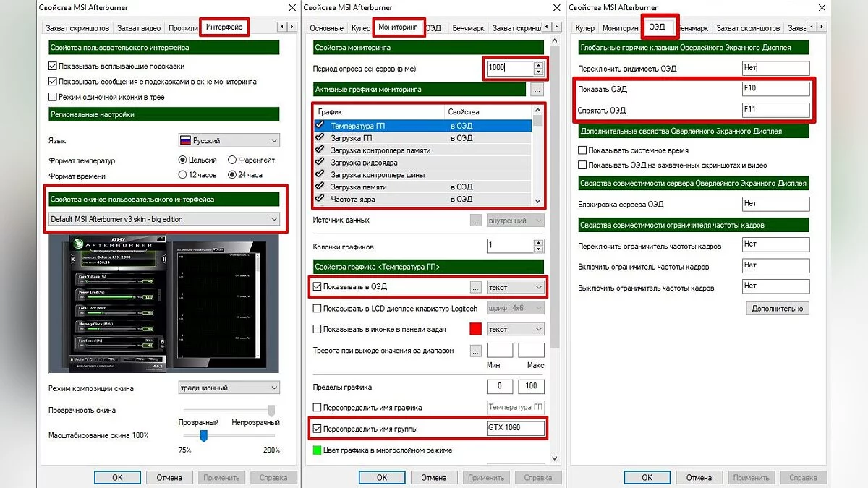The width and height of the screenshot is (868, 488).
Task: Toggle checkmark next to Частота ядра
Action: point(320,199)
